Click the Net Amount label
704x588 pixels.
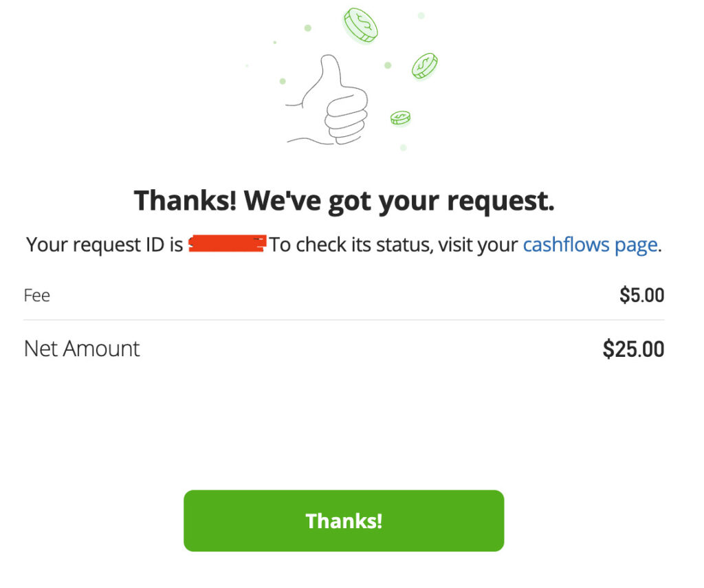coord(82,349)
